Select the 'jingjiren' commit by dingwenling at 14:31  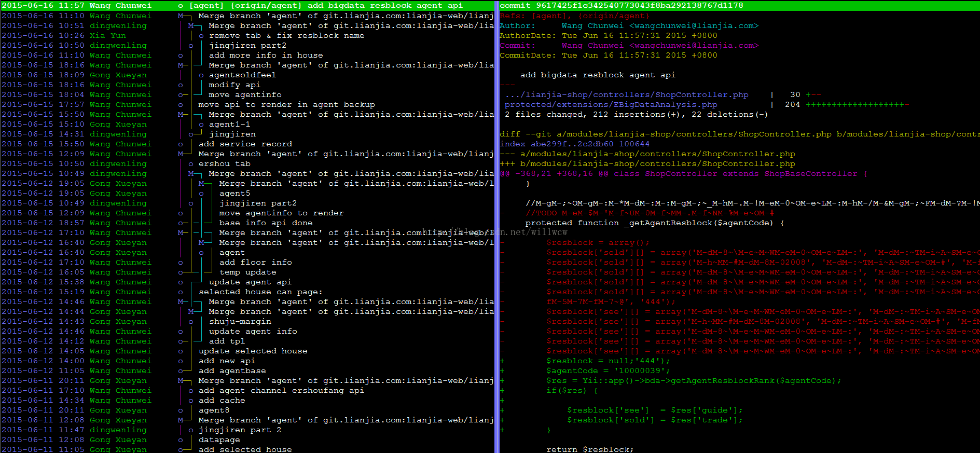point(247,134)
